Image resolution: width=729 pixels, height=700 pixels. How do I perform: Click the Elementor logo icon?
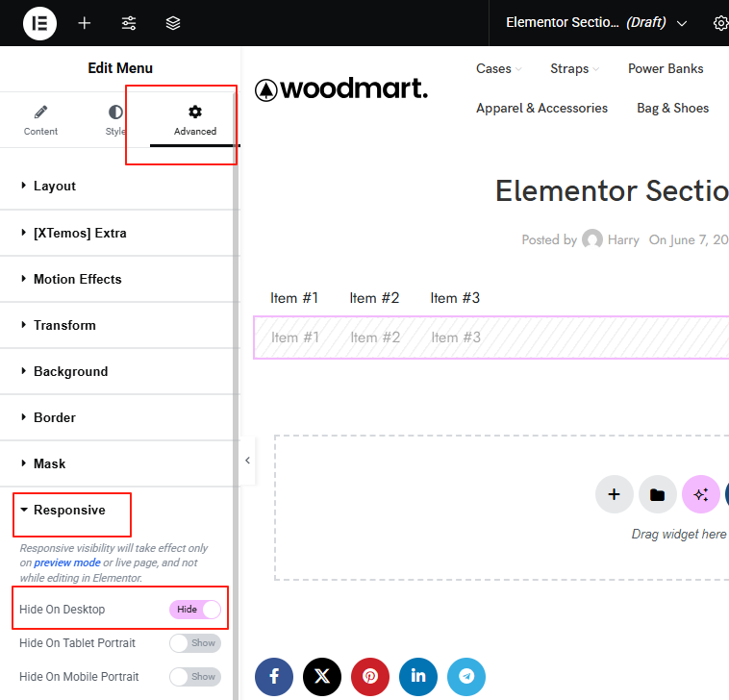click(x=39, y=23)
